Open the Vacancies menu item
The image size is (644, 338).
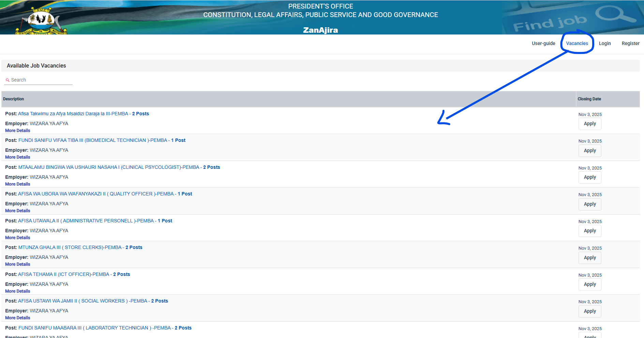577,43
